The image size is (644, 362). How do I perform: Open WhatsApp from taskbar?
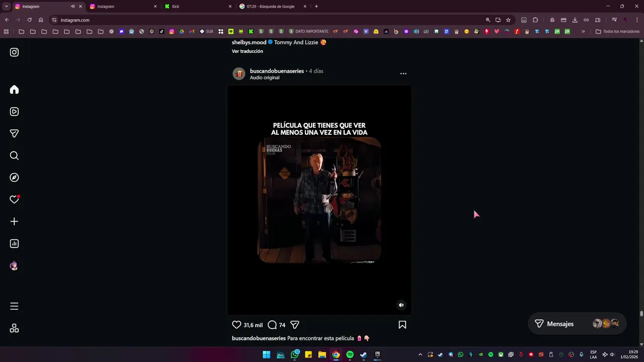pyautogui.click(x=295, y=354)
